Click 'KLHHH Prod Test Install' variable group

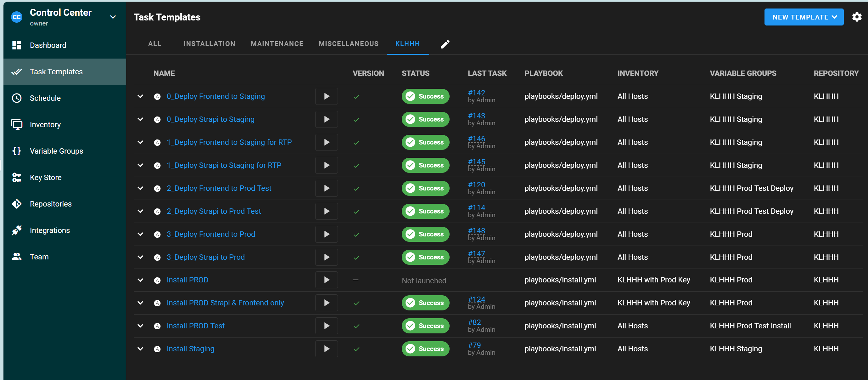pos(750,326)
